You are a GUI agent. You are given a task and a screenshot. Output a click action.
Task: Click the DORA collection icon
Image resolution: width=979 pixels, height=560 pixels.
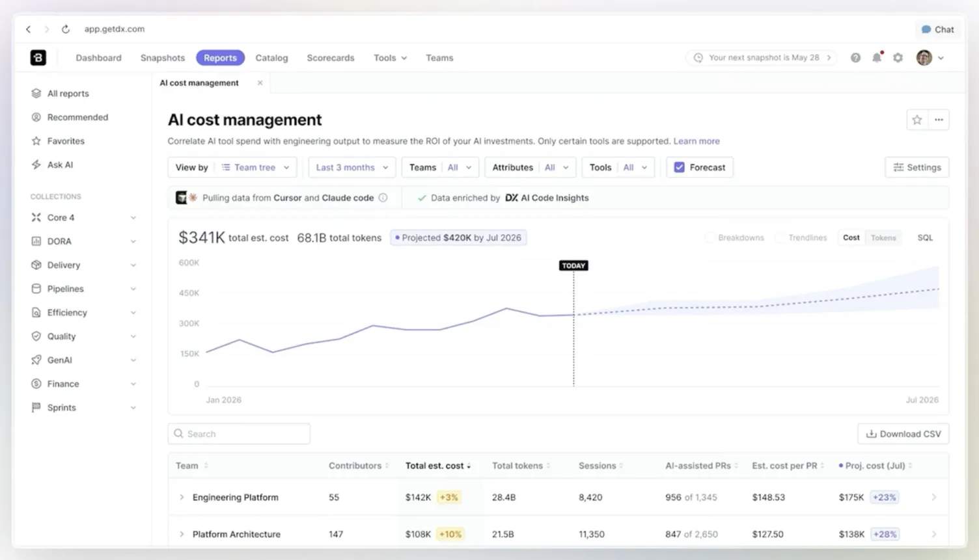(36, 241)
